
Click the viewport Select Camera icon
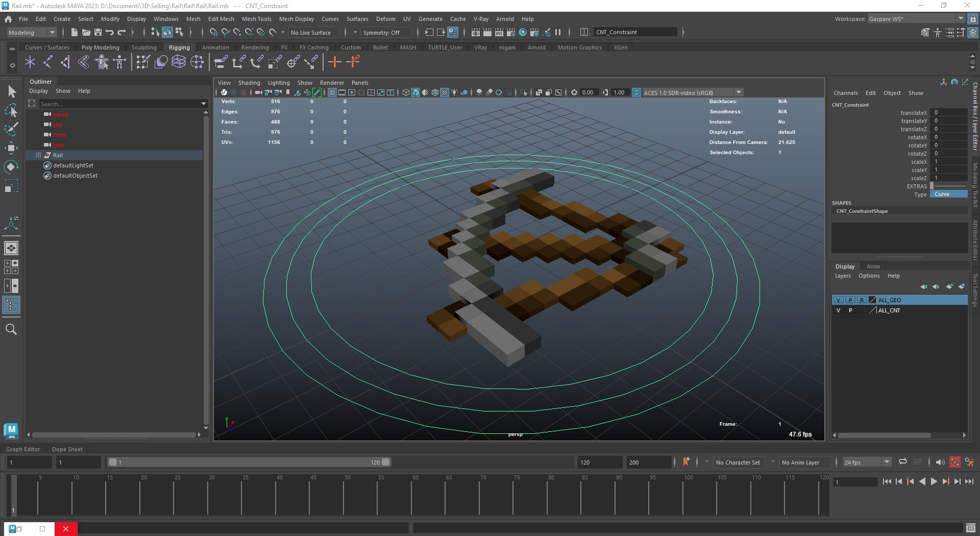click(259, 92)
